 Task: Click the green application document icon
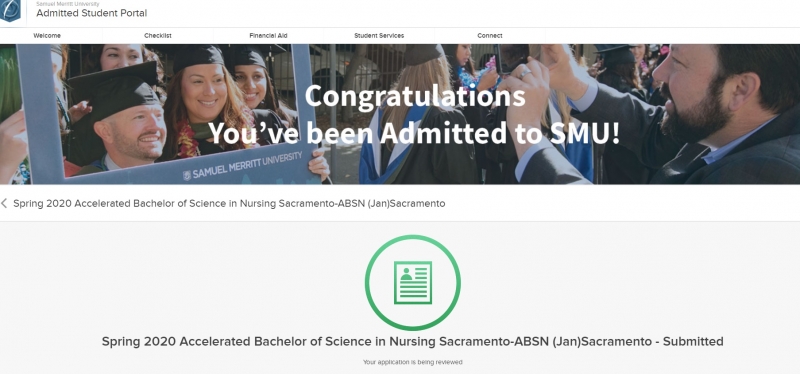(x=413, y=283)
